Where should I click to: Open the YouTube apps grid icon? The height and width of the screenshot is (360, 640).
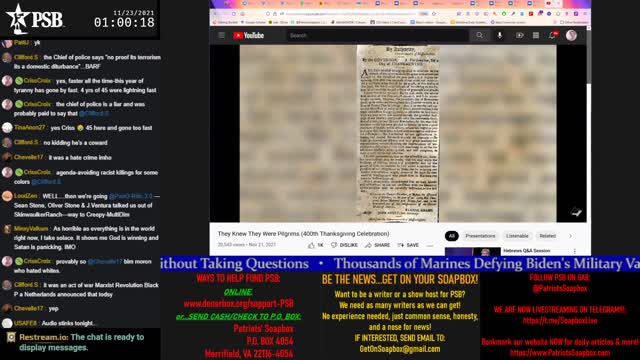click(536, 36)
